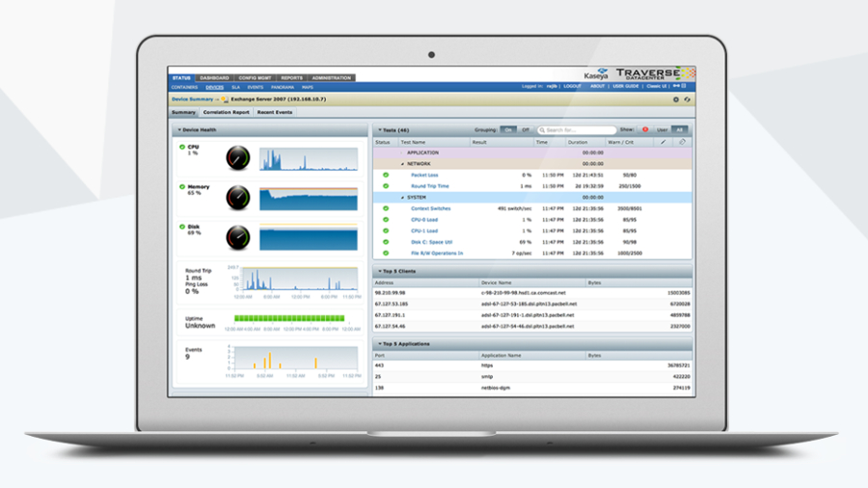Go to the EVENTS submenu
Image resolution: width=868 pixels, height=488 pixels.
pos(256,88)
